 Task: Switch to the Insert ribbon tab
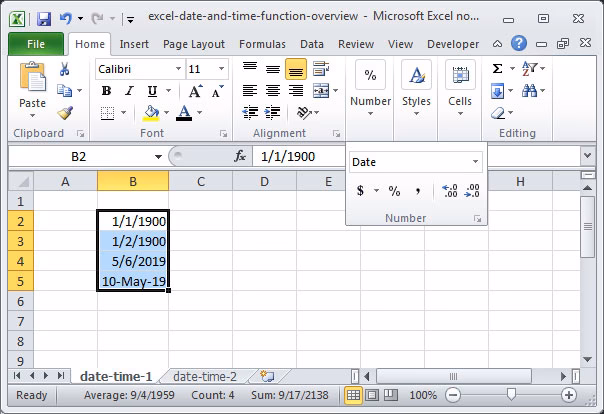pos(134,44)
